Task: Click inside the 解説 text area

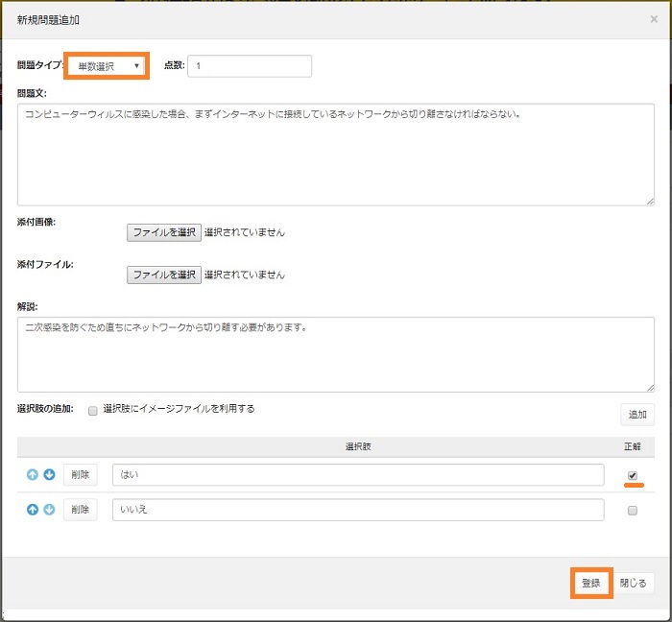Action: click(x=335, y=353)
